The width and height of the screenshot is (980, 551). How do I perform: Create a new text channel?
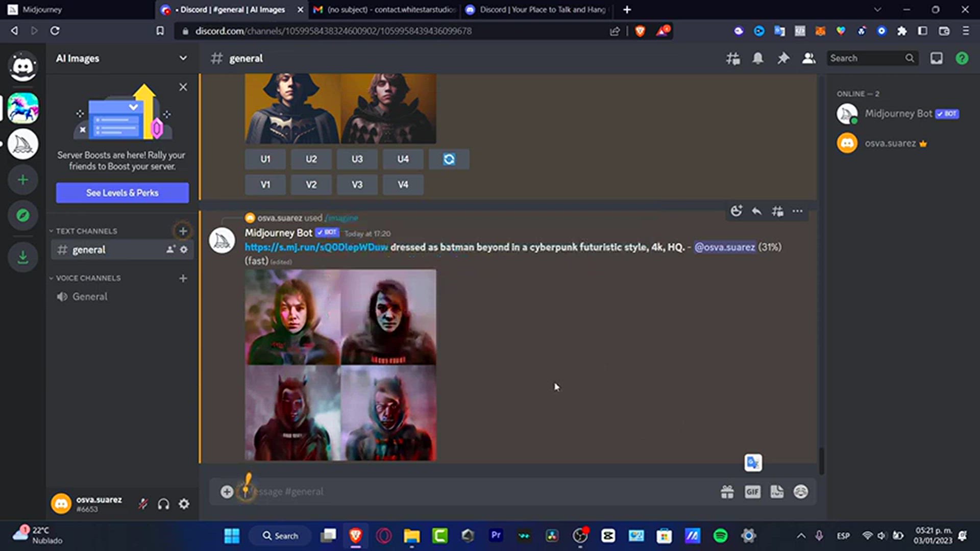click(x=183, y=231)
